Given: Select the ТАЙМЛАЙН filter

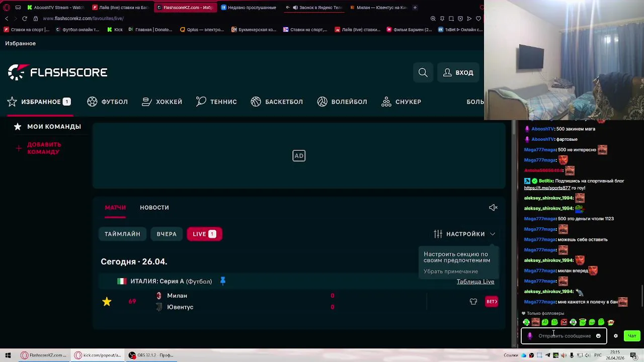Looking at the screenshot, I should point(122,234).
